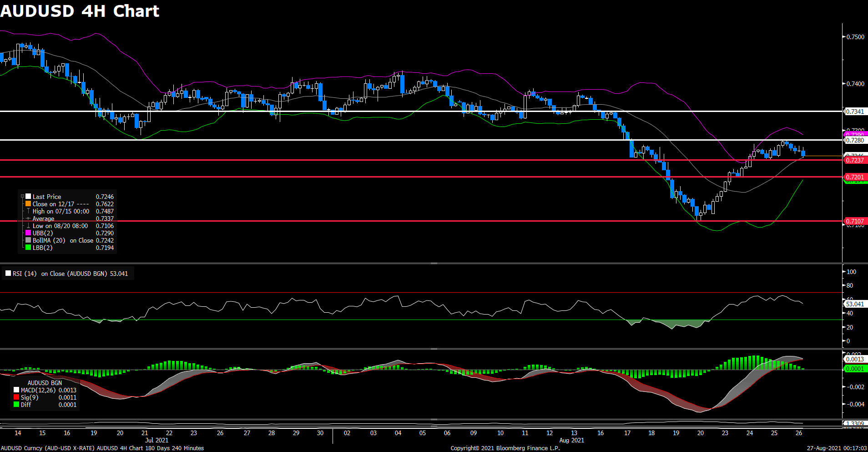Click the AUDUSD 4H Chart title
The image size is (868, 452).
80,11
